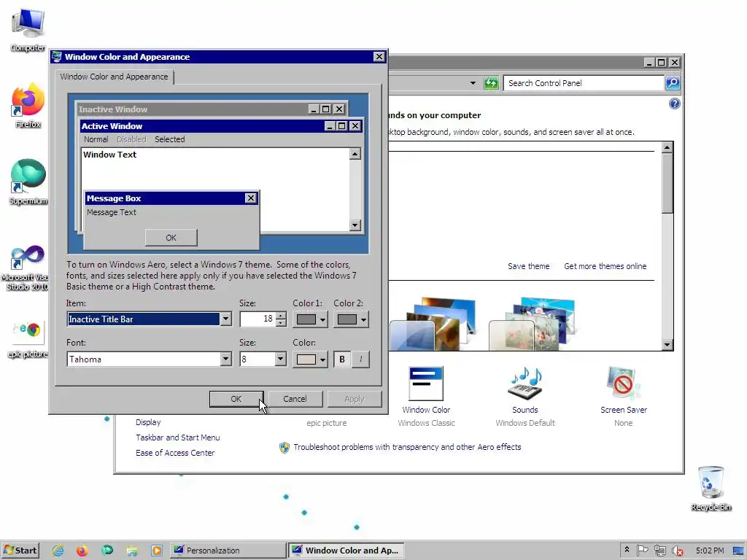Open the Color 1 swatch picker
The width and height of the screenshot is (747, 560).
[310, 319]
